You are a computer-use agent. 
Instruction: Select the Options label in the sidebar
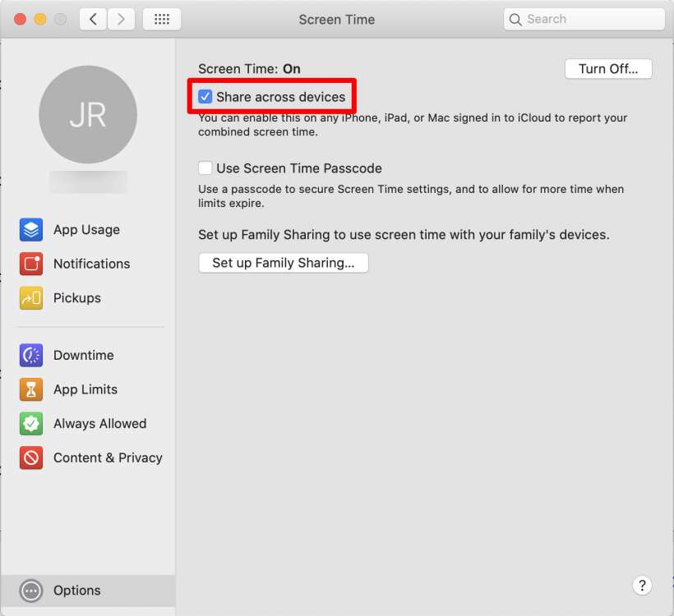77,591
